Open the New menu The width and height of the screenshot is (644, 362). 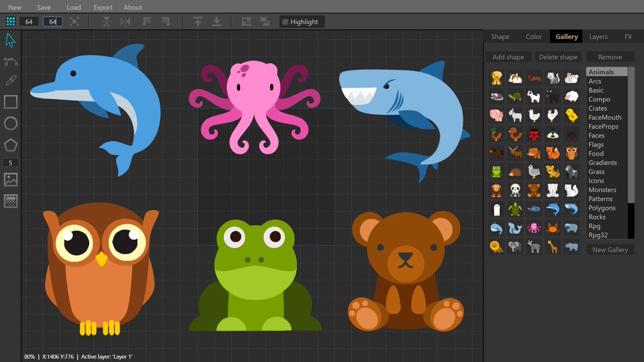(x=15, y=8)
